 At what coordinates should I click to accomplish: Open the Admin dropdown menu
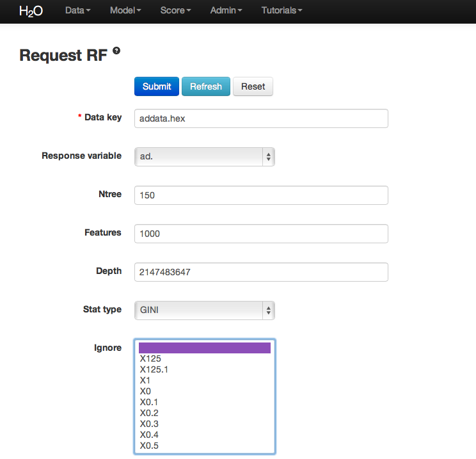click(226, 11)
